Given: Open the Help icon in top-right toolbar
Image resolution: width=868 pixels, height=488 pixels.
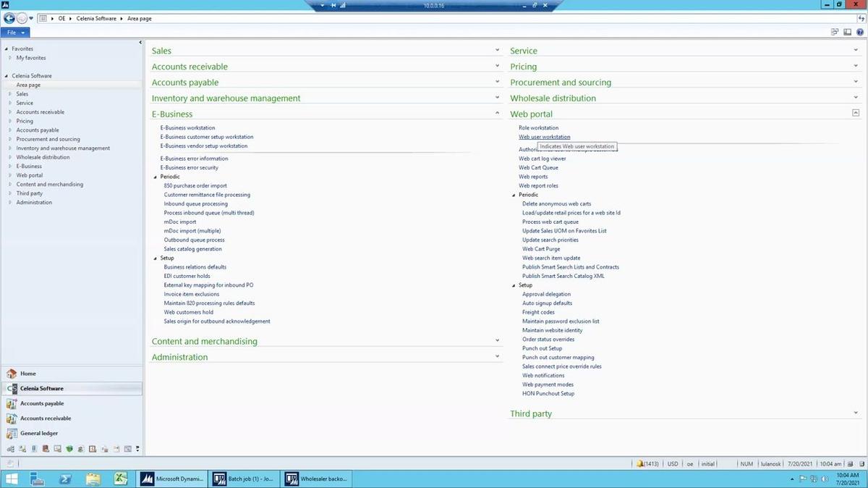Looking at the screenshot, I should click(x=859, y=32).
